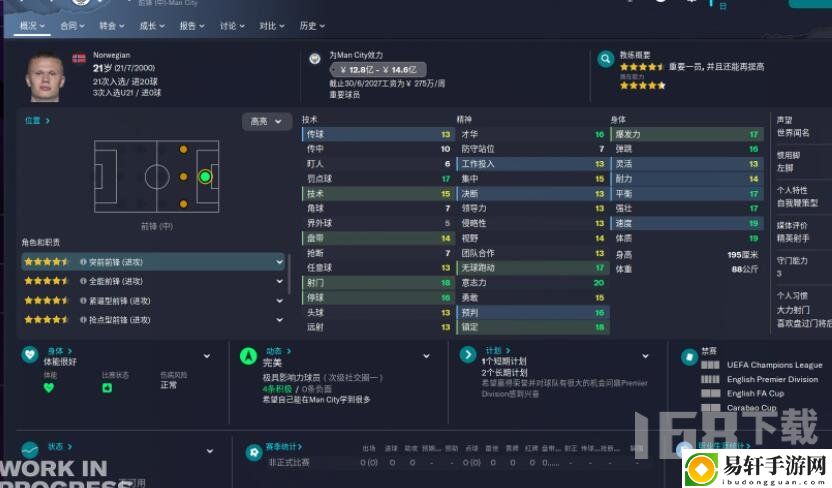Open the 转会 transfer menu
This screenshot has height=488, width=832.
111,25
